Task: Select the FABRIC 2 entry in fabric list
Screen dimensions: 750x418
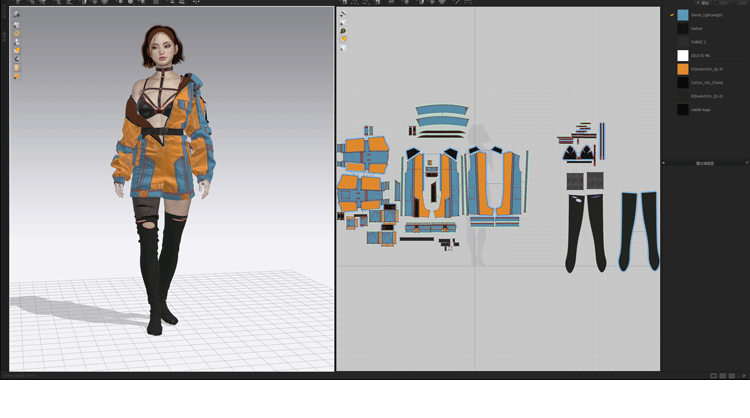Action: pyautogui.click(x=698, y=42)
